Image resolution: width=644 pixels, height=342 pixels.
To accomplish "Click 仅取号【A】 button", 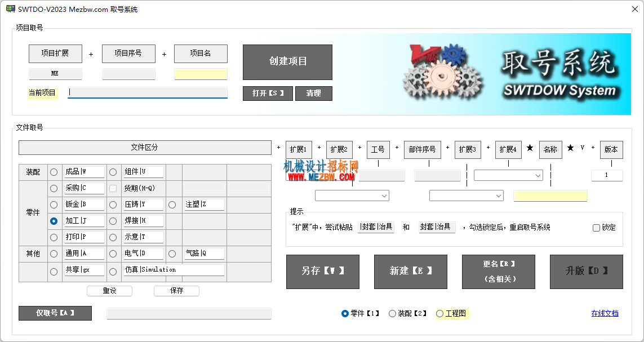I will (55, 313).
